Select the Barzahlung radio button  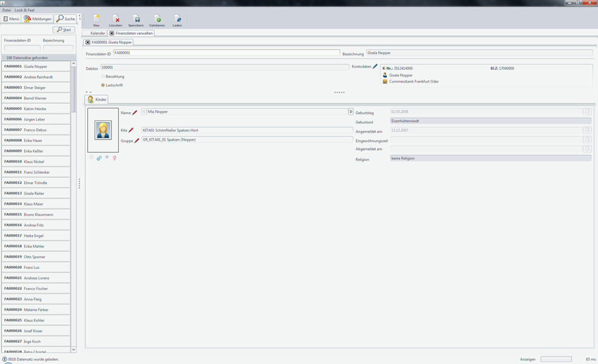pos(103,77)
